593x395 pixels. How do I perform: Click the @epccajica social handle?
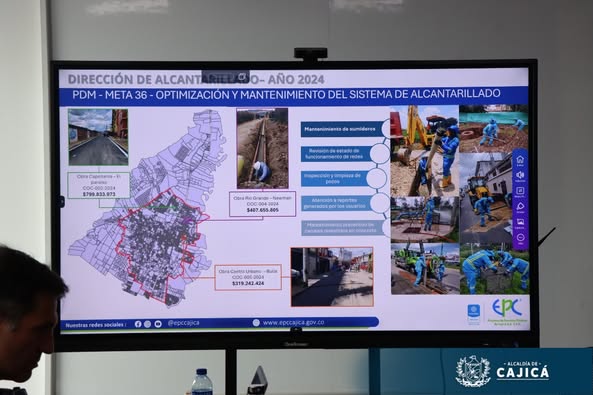click(183, 323)
